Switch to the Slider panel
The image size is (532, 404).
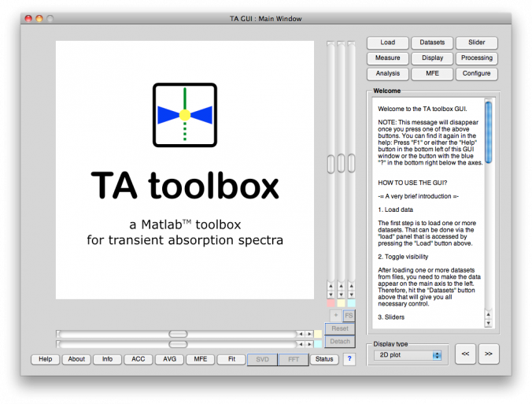[476, 43]
